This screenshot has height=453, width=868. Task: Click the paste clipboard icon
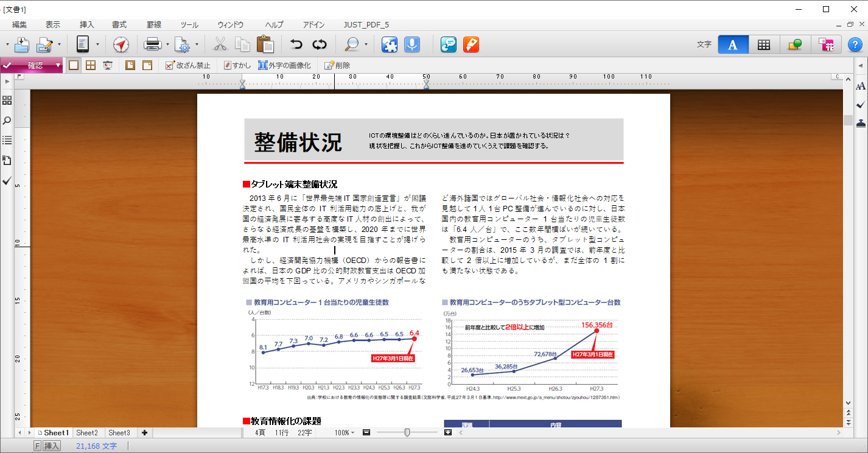(265, 44)
